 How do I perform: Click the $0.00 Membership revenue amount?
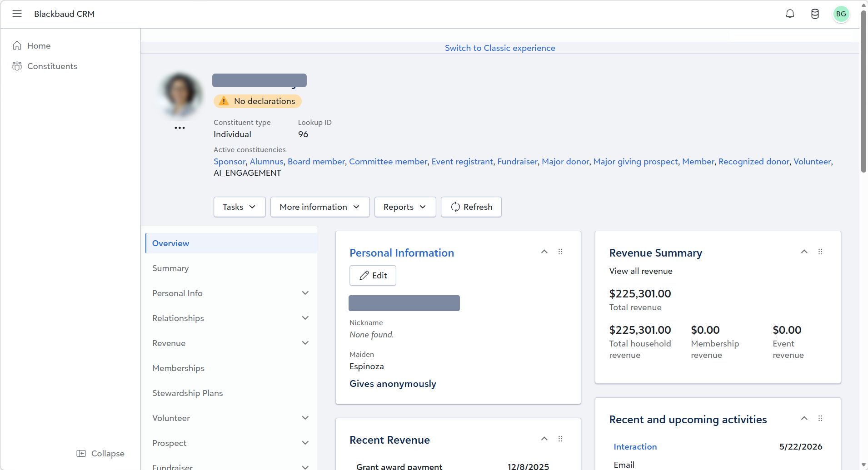tap(705, 330)
